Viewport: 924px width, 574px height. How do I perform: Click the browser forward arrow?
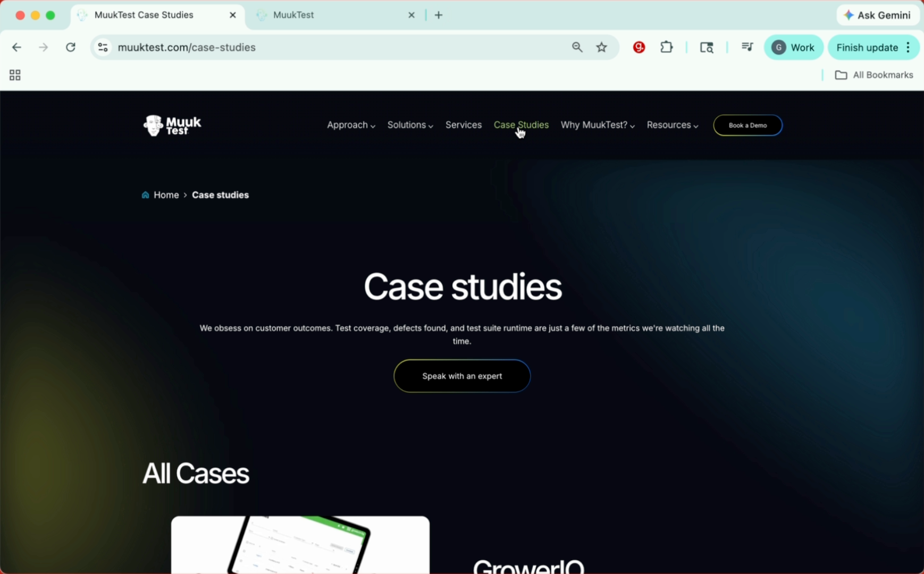tap(44, 47)
